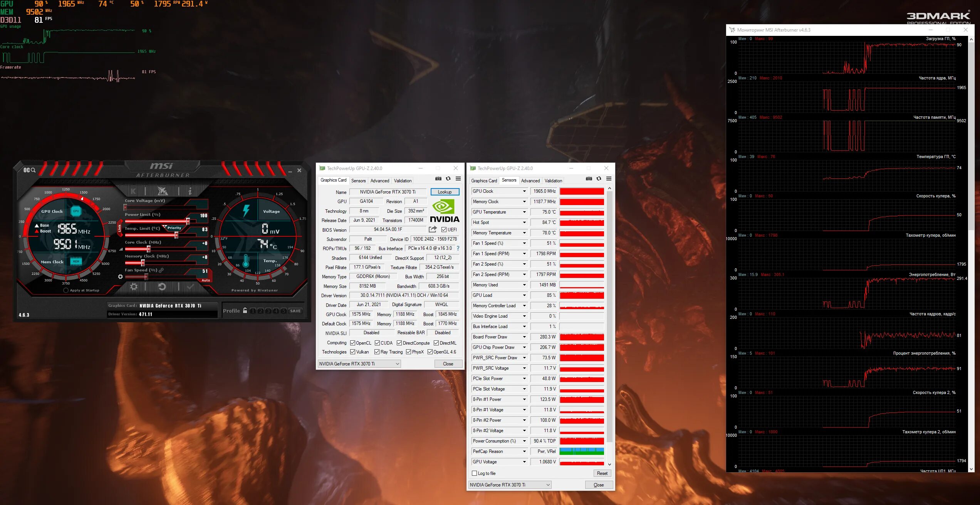Open the hamburger menu in the GPU-Z Sensors window

[609, 178]
